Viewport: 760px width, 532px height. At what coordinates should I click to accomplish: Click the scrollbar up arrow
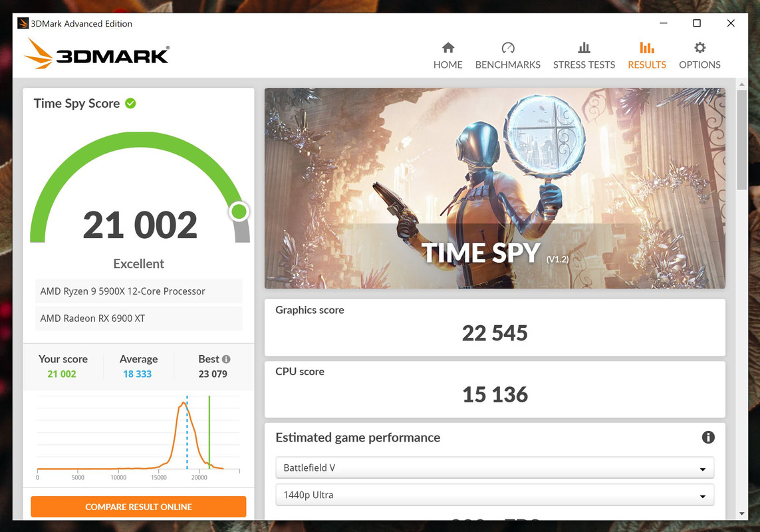(741, 84)
